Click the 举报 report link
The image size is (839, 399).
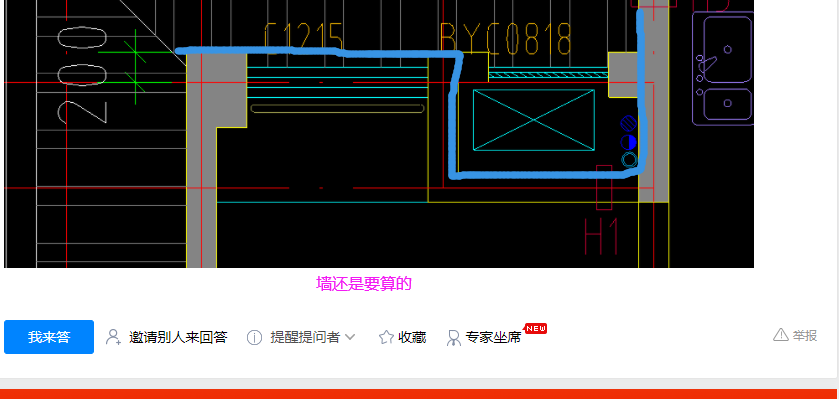[x=805, y=335]
